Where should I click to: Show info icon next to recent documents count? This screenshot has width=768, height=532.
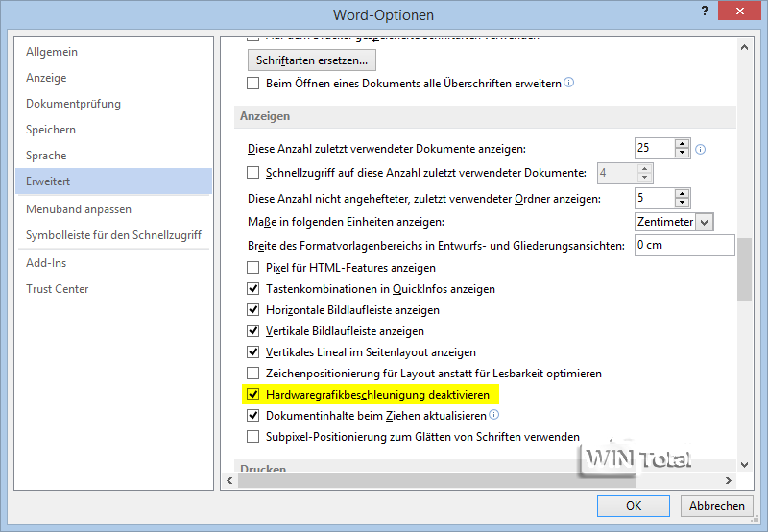coord(701,150)
